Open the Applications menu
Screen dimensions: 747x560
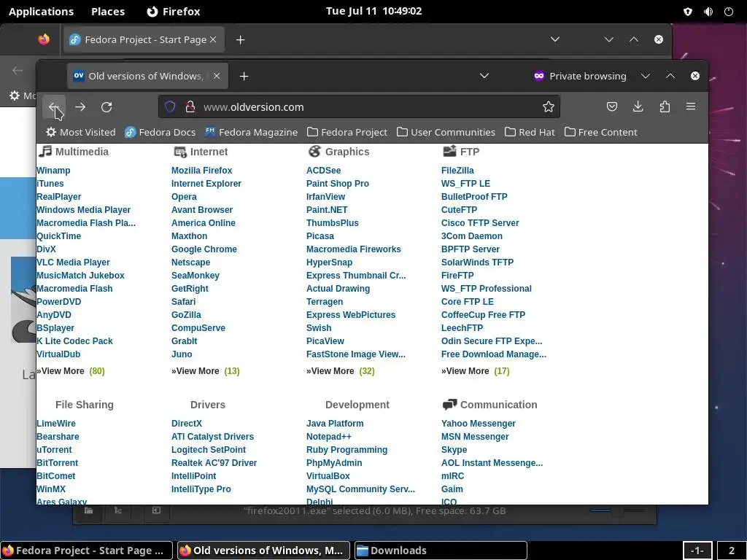pos(41,12)
